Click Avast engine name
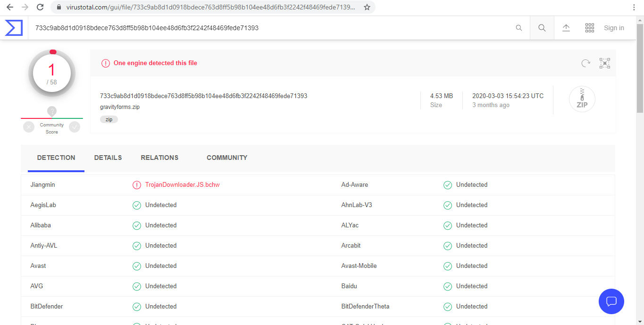644x325 pixels. coord(38,266)
